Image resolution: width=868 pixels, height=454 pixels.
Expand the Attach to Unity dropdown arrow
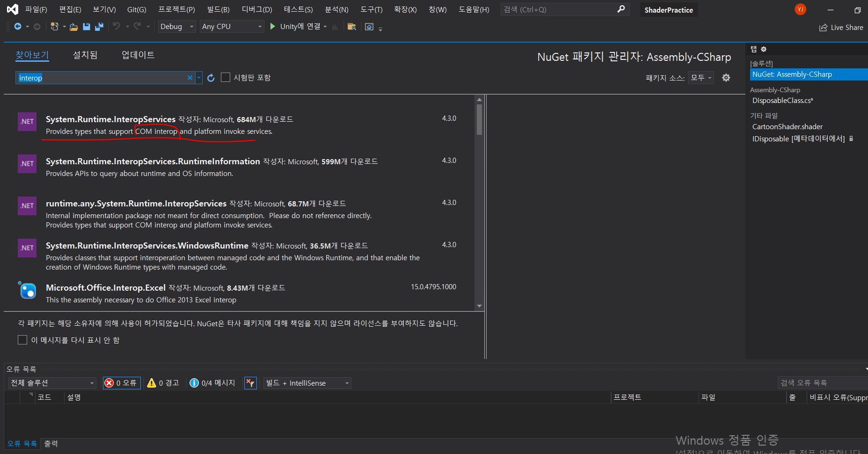325,27
